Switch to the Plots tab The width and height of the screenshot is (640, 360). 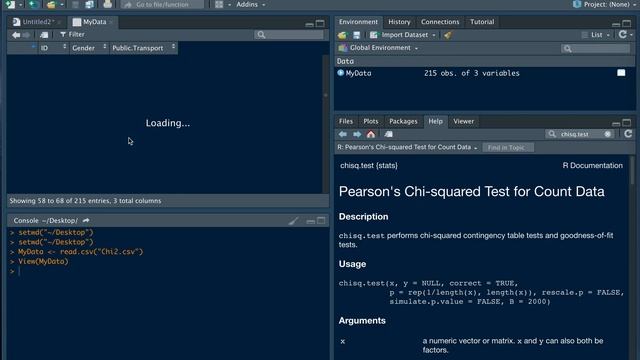pos(371,121)
